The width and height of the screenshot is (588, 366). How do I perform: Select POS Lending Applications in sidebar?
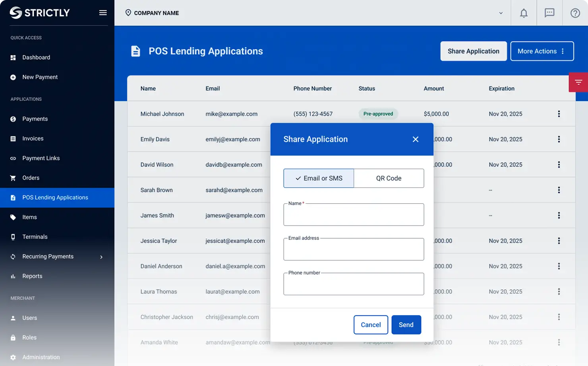coord(57,198)
